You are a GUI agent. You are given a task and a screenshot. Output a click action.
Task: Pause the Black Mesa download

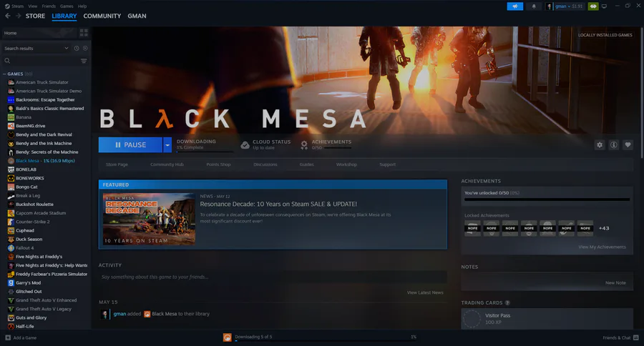click(131, 145)
